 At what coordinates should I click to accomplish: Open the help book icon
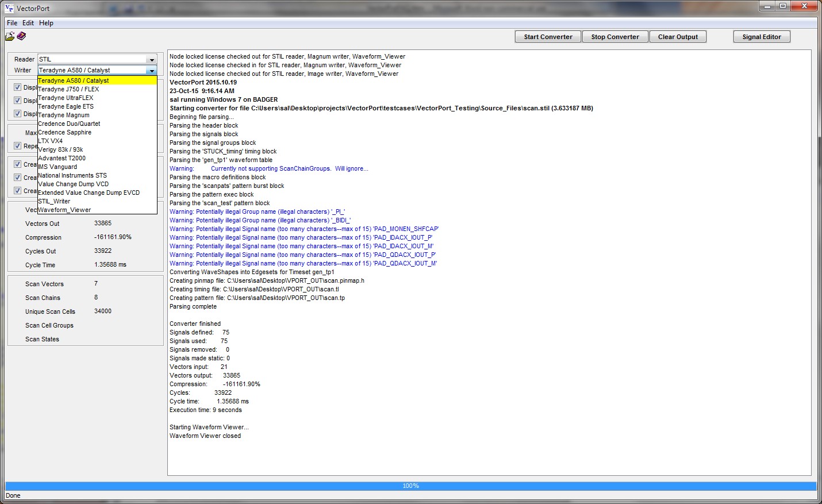[21, 36]
